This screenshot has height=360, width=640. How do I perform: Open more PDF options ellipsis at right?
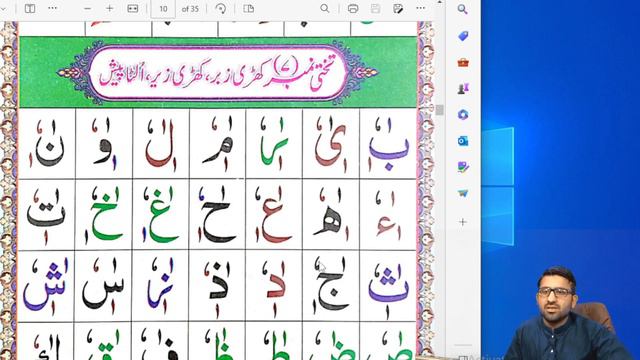tap(421, 8)
